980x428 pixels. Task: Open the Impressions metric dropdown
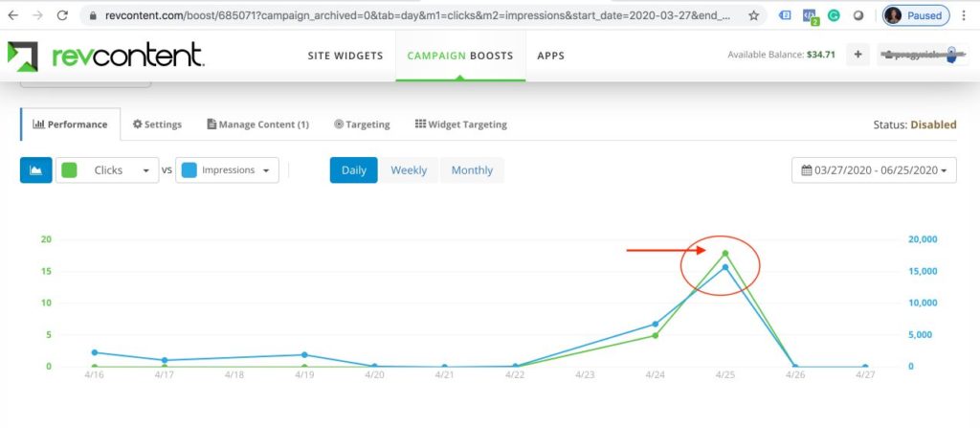coord(228,170)
